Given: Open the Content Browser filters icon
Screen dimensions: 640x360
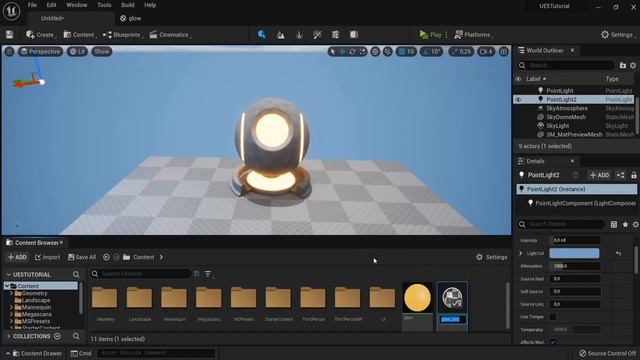Looking at the screenshot, I should pos(208,274).
